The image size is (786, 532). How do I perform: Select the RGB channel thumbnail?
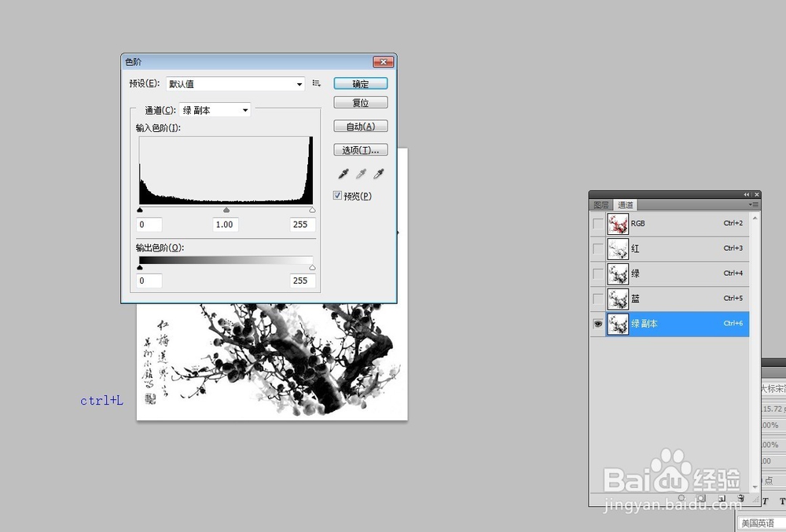618,223
